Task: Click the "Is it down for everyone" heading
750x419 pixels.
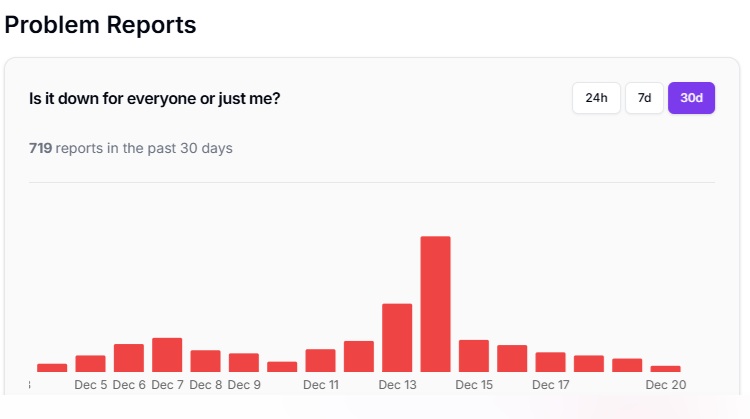Action: pyautogui.click(x=154, y=99)
